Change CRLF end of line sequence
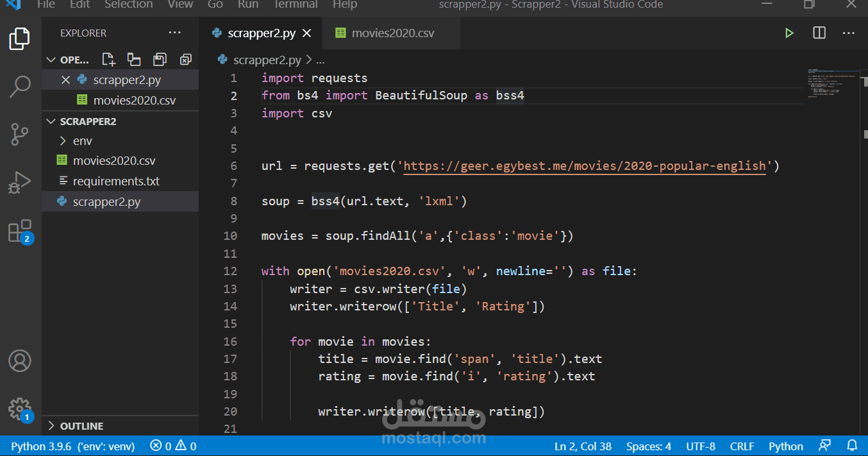868x456 pixels. click(x=742, y=446)
